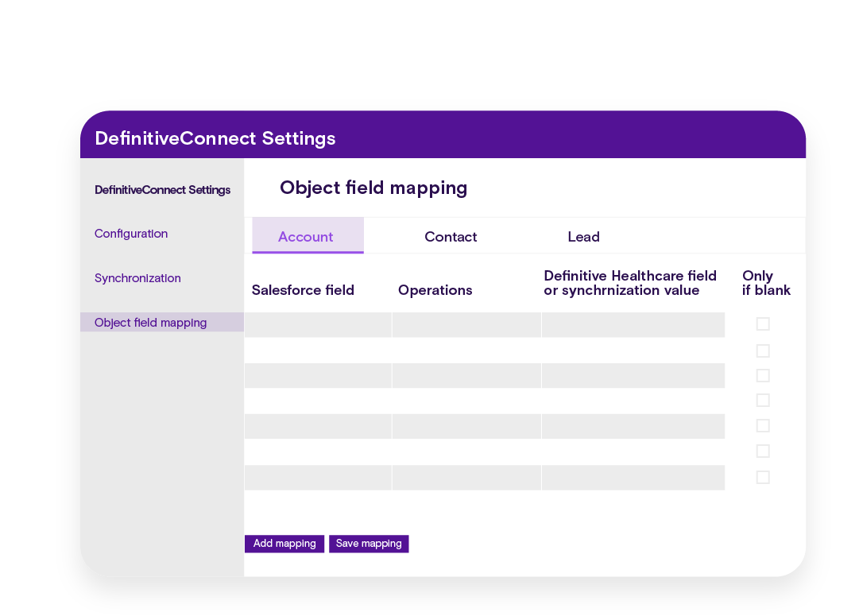Click the Add mapping button
Screen dimensions: 859x616
284,544
